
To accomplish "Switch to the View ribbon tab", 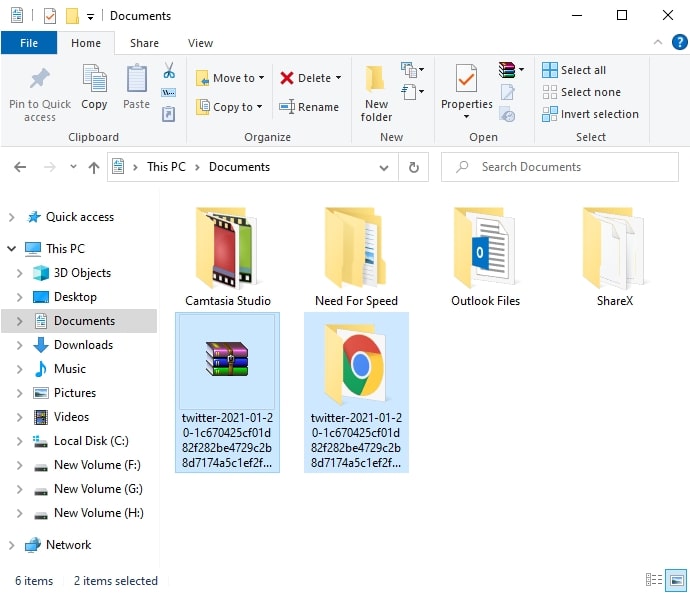I will pos(200,43).
